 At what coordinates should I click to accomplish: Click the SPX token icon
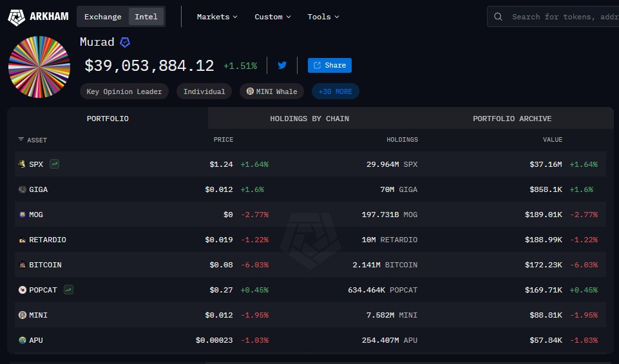pyautogui.click(x=22, y=164)
